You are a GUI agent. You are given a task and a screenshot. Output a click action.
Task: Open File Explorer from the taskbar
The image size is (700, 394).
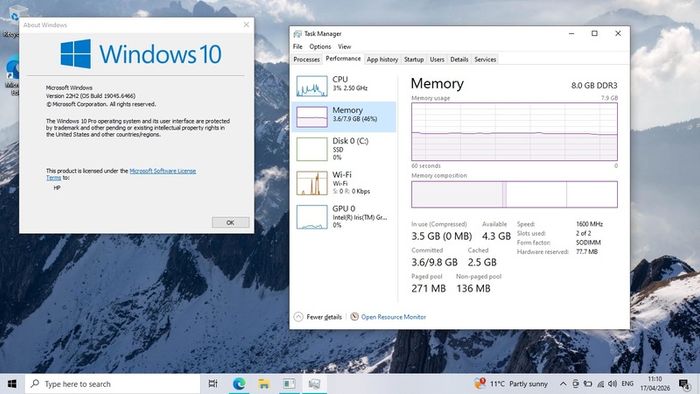coord(264,384)
